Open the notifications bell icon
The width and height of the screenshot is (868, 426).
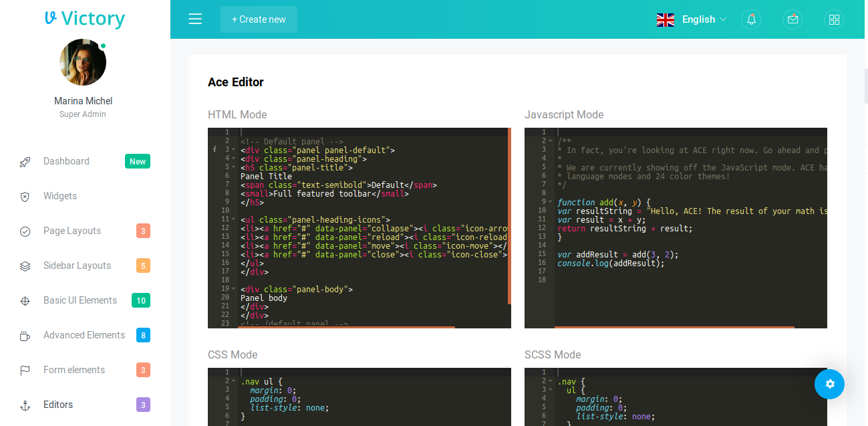(x=751, y=19)
